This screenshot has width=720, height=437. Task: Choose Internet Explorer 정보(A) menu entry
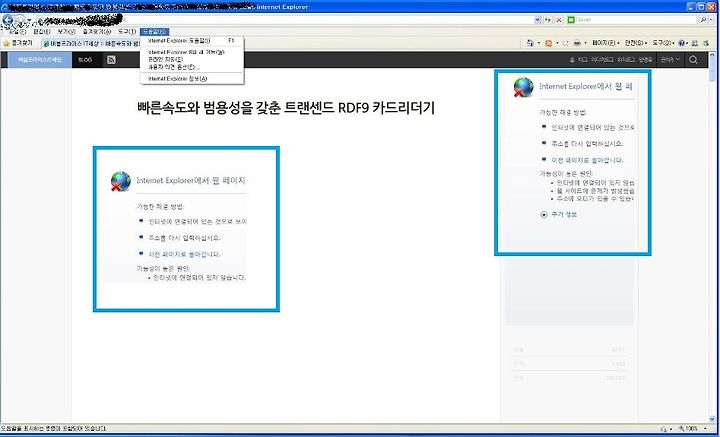192,79
